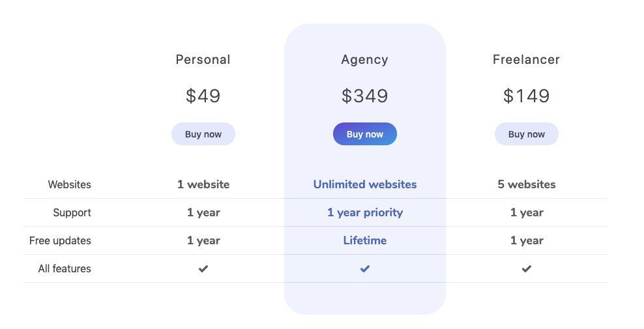Select the Agency plan heading
644x329 pixels.
pyautogui.click(x=365, y=59)
